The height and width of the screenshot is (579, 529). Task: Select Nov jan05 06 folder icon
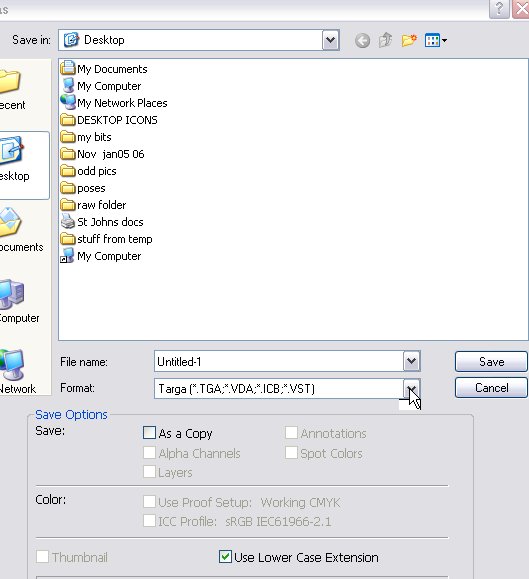pos(68,154)
